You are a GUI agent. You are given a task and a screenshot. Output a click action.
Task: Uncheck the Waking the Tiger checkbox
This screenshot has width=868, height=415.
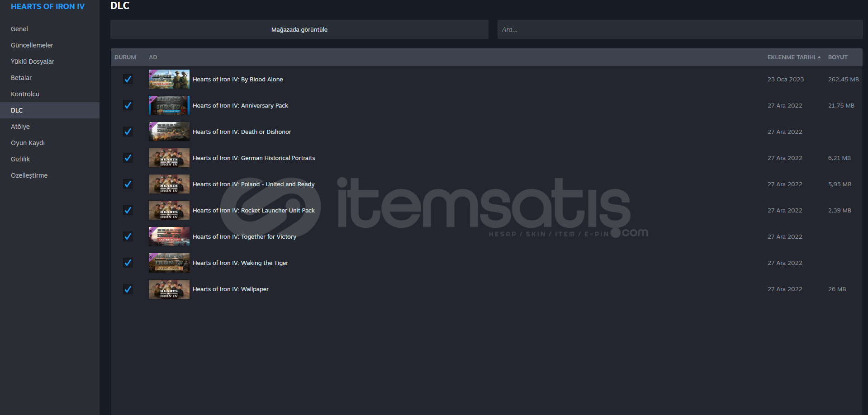[128, 263]
